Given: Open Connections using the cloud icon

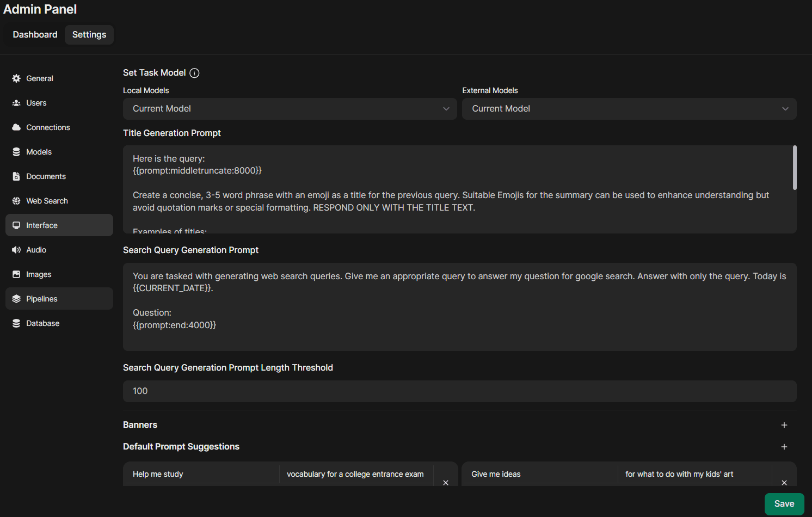Looking at the screenshot, I should (x=16, y=127).
